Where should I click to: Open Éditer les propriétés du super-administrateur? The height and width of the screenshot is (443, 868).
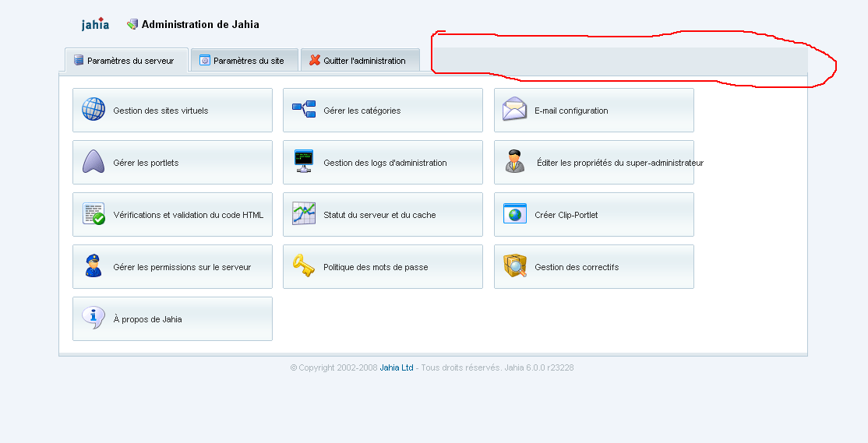594,162
